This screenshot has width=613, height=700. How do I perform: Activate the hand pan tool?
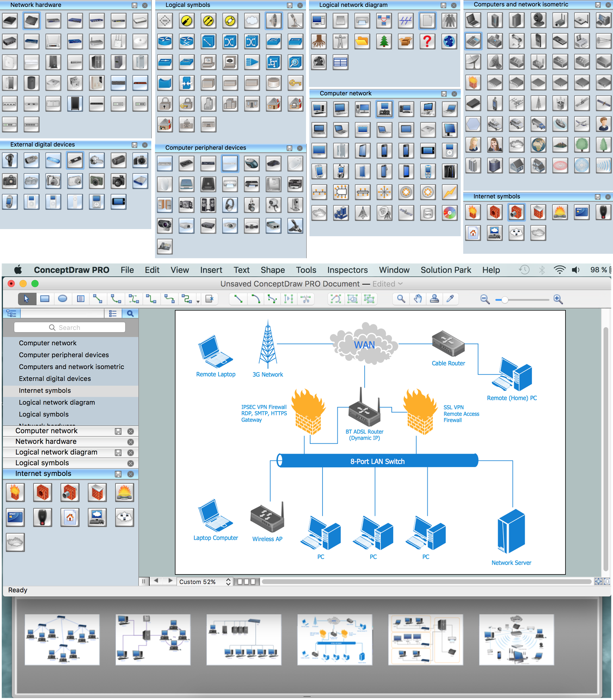click(x=418, y=299)
